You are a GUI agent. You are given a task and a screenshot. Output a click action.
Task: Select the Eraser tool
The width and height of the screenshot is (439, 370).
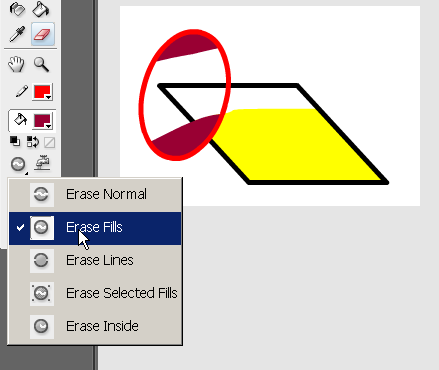(43, 34)
